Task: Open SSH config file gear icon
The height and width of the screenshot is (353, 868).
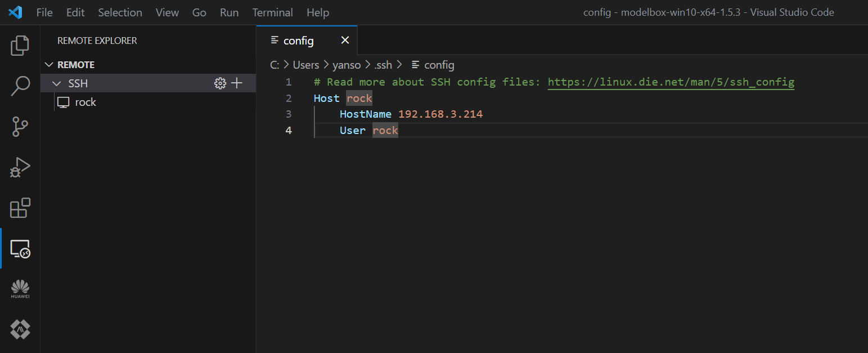Action: tap(220, 83)
